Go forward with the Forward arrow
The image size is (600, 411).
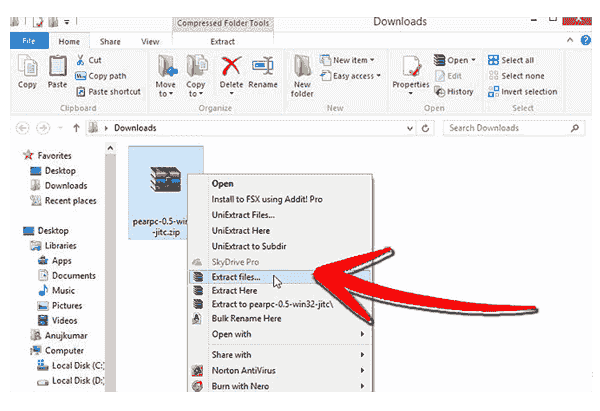[x=43, y=128]
